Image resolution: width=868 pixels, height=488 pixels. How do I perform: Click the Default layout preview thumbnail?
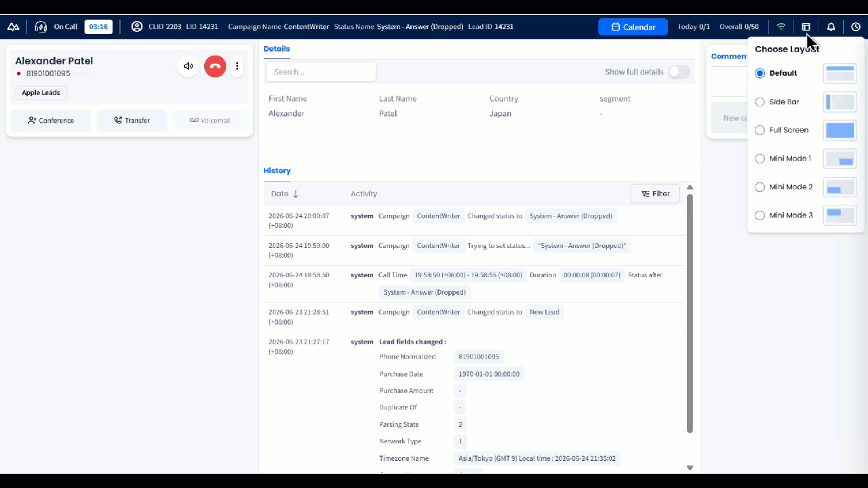pyautogui.click(x=840, y=73)
